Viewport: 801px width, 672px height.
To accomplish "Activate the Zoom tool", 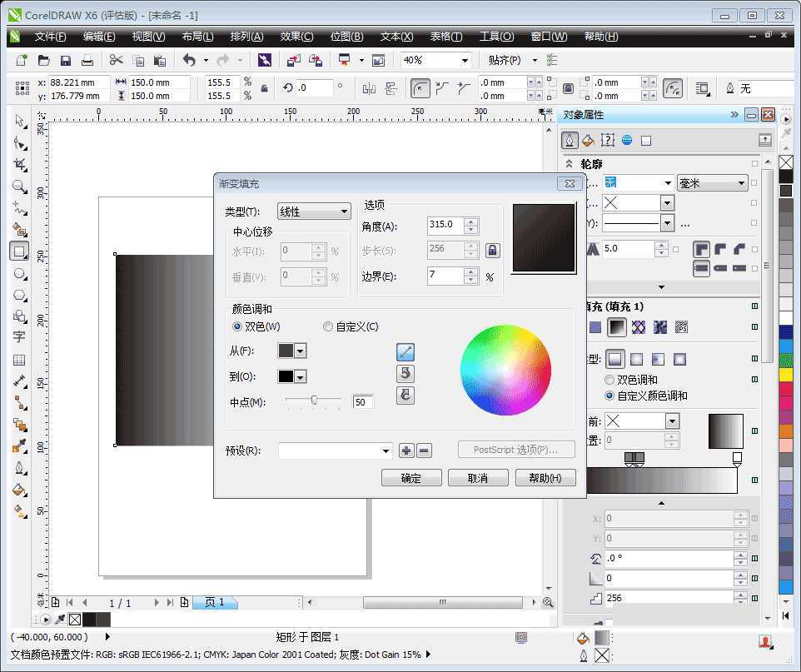I will tap(20, 187).
